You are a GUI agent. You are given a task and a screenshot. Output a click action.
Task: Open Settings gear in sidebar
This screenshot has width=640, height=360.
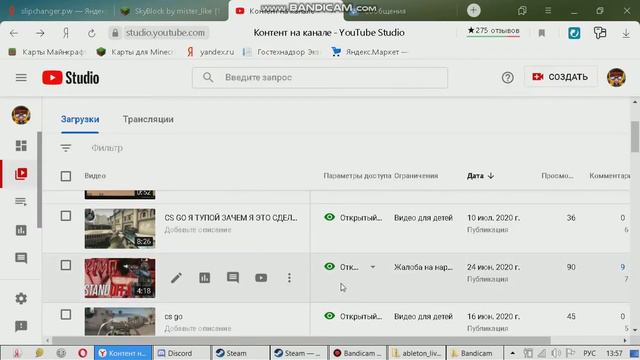(21, 298)
